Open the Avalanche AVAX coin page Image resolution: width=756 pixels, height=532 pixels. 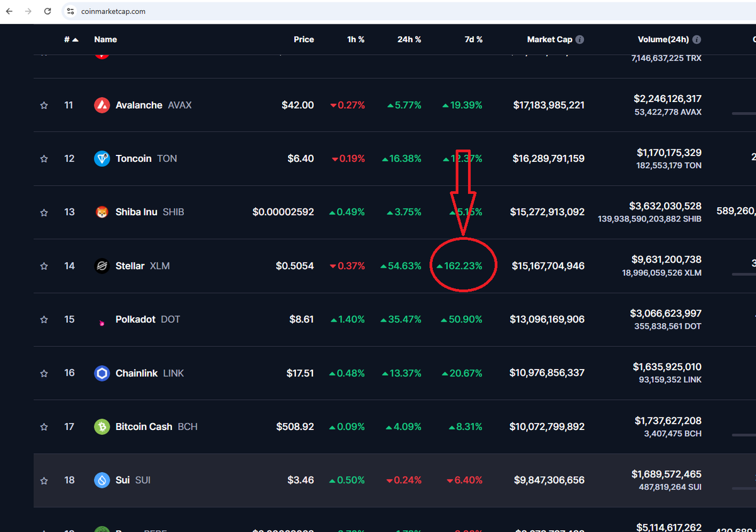pyautogui.click(x=154, y=105)
